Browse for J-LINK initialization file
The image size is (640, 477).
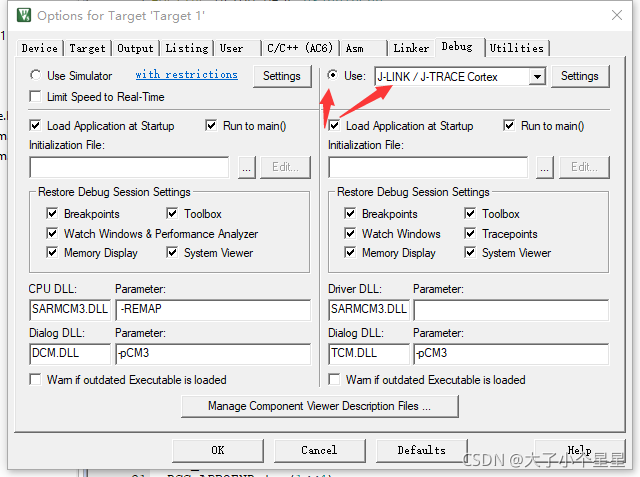pos(545,167)
